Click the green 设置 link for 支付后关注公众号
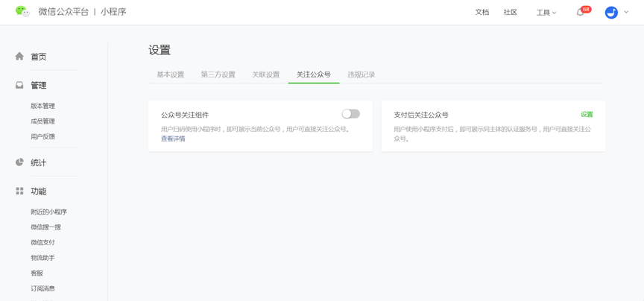Image resolution: width=644 pixels, height=301 pixels. 587,114
